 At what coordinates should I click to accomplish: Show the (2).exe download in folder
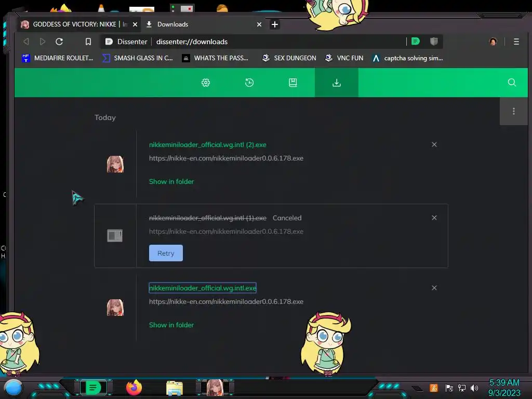tap(171, 181)
